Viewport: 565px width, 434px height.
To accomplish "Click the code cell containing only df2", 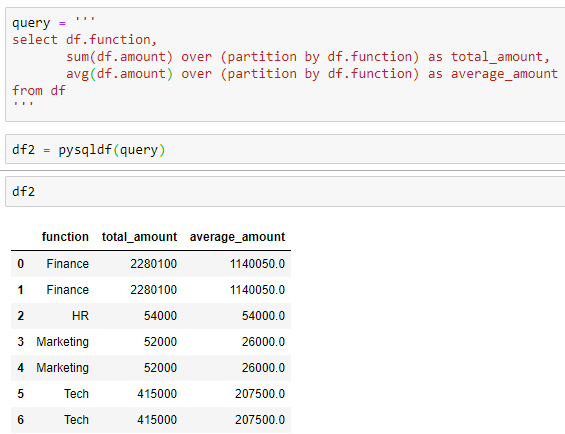I will tap(285, 191).
